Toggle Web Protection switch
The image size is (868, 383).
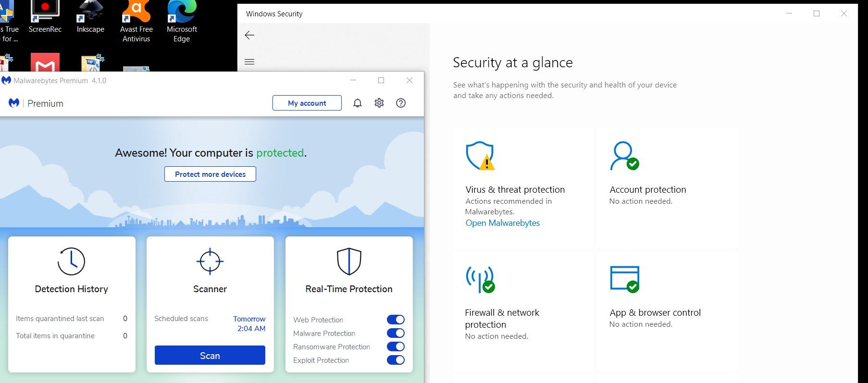coord(396,320)
